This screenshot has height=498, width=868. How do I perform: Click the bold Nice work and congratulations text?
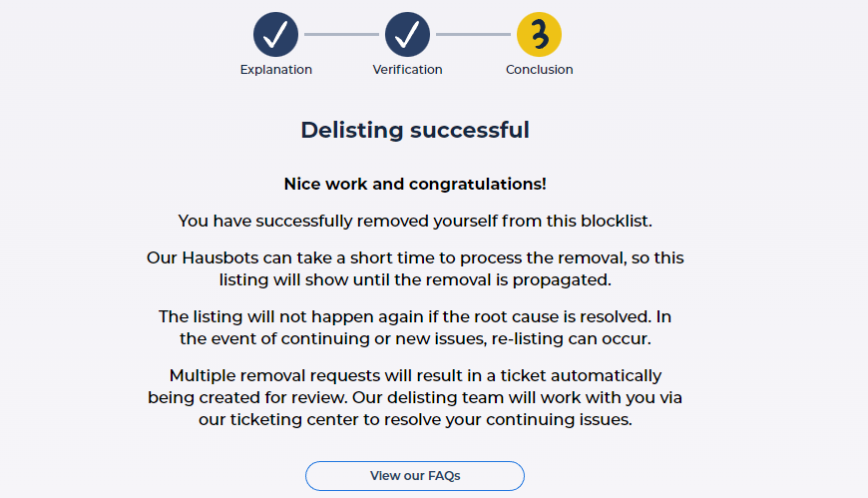tap(415, 184)
